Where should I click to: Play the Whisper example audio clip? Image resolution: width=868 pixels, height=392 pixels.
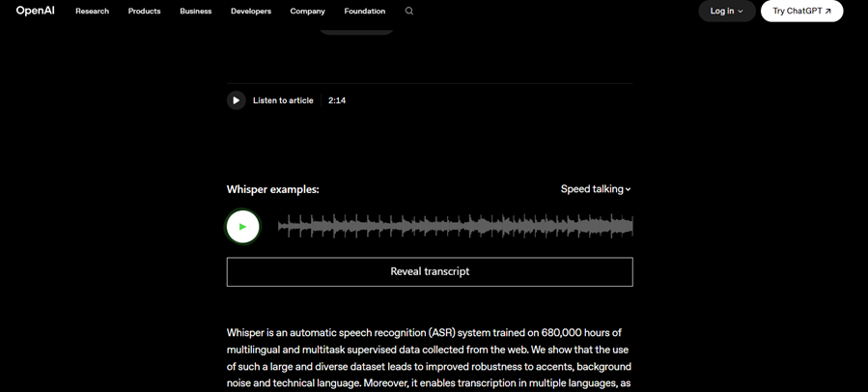[x=242, y=227]
